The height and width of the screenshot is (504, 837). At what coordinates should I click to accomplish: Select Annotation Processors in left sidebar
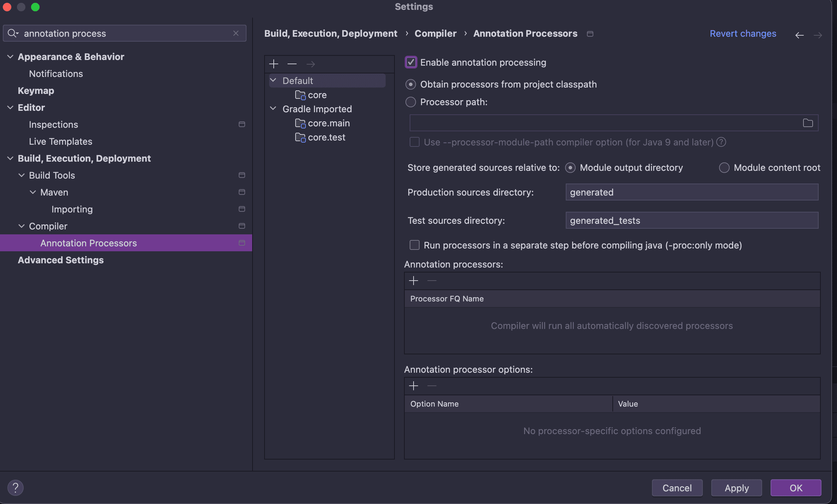click(x=89, y=242)
